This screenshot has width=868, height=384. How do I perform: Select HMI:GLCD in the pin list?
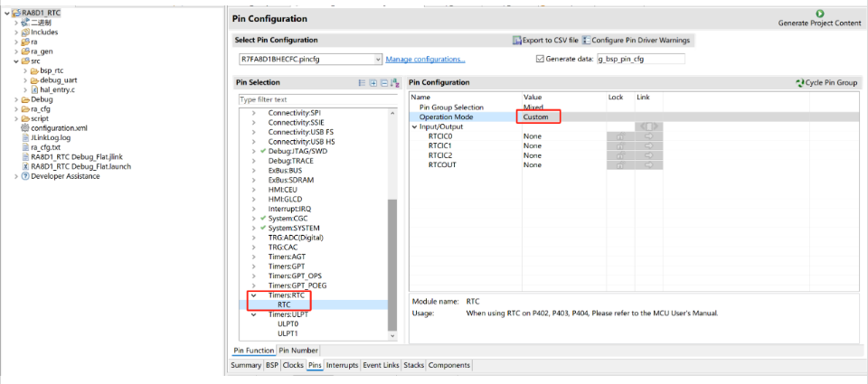point(285,199)
